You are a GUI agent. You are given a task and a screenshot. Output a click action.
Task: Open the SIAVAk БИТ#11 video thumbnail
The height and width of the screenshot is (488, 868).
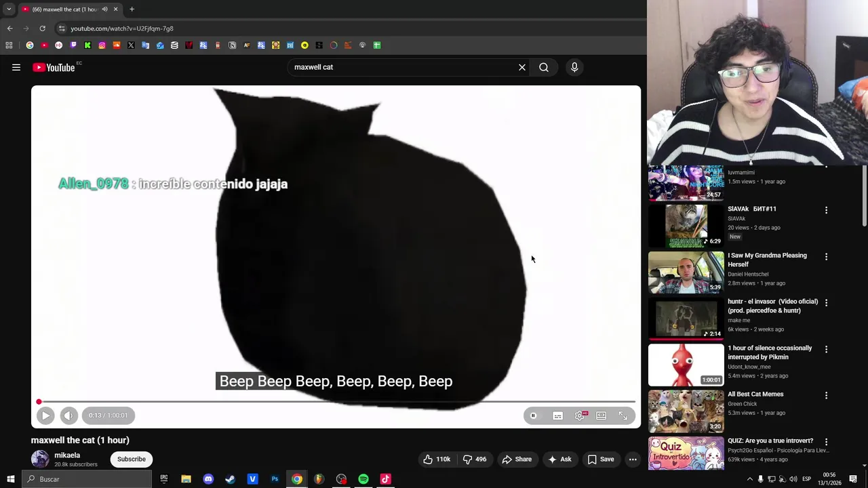[x=686, y=226]
